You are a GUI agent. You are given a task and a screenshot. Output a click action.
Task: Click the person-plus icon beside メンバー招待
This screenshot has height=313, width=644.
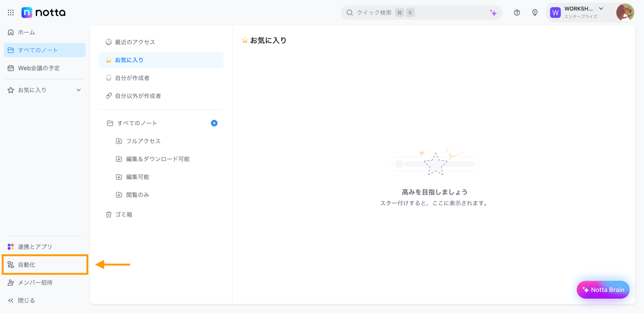(x=11, y=283)
